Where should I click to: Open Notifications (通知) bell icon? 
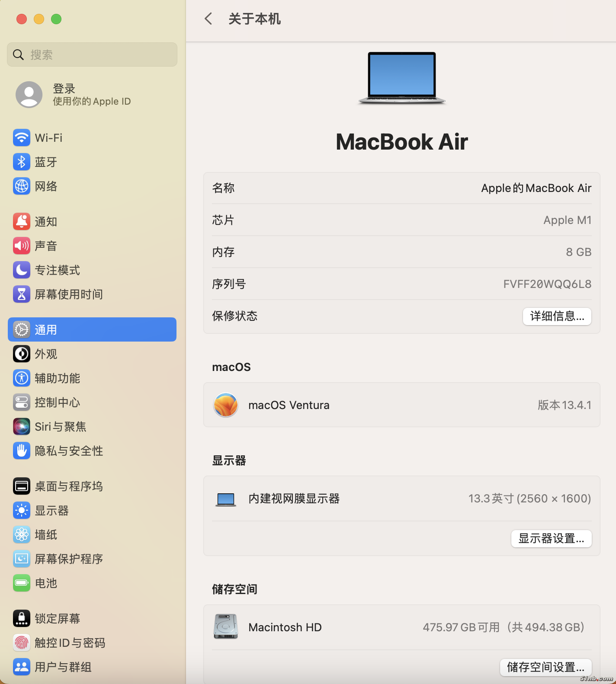(x=22, y=222)
